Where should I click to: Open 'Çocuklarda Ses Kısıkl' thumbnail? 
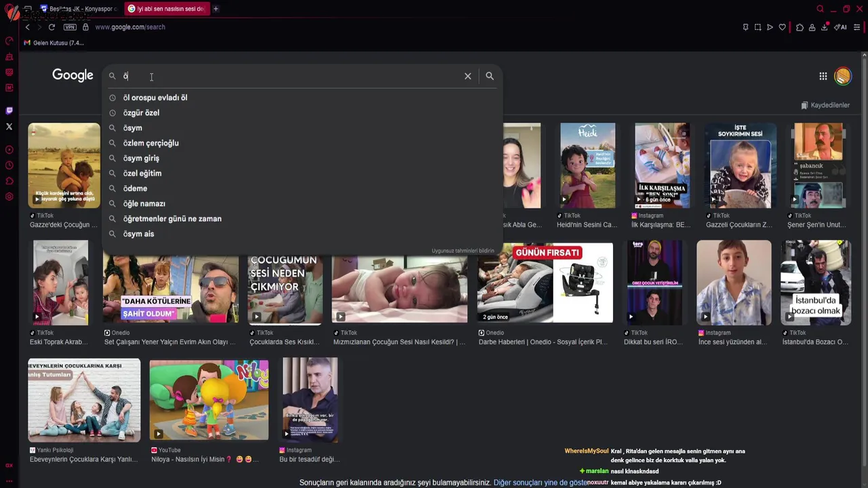click(285, 289)
